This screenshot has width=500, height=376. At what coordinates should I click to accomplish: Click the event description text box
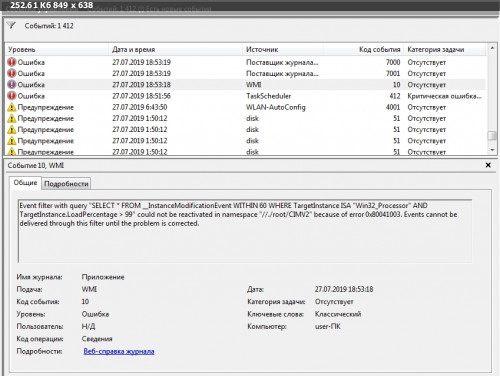pos(245,231)
